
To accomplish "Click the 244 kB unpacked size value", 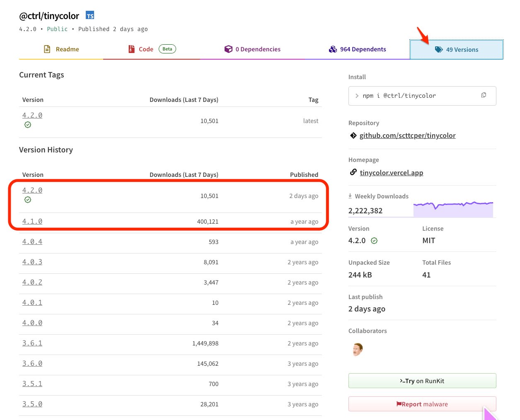I will click(360, 275).
